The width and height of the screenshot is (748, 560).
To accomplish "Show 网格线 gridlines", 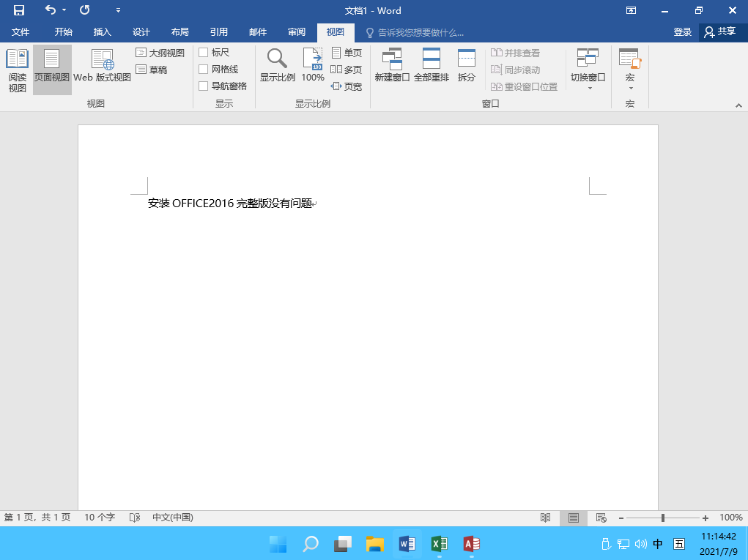I will 203,69.
